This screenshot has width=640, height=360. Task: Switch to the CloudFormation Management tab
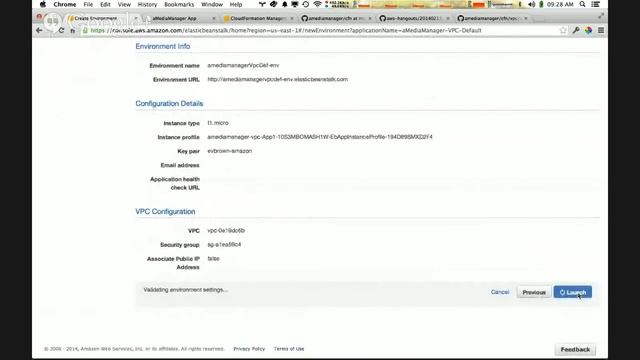(257, 18)
